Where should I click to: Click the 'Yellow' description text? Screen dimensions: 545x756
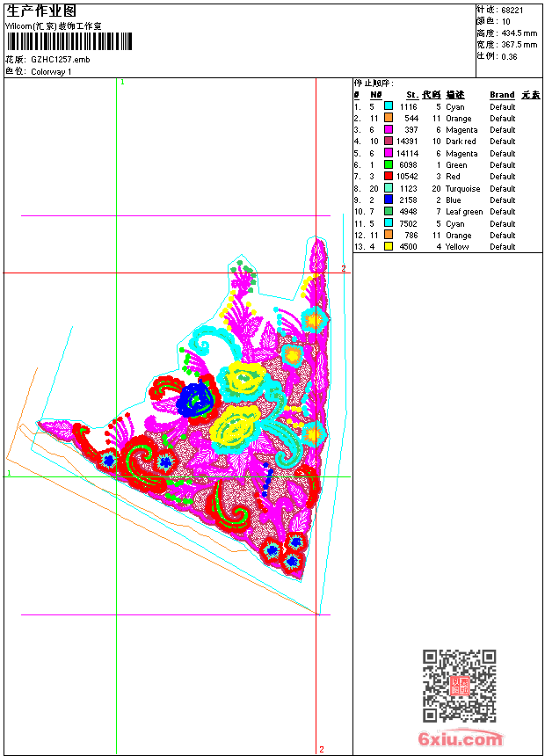[457, 247]
